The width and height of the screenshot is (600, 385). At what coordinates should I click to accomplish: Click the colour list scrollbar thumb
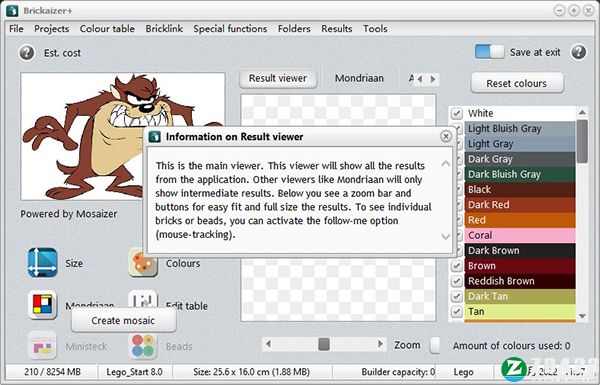pos(582,141)
